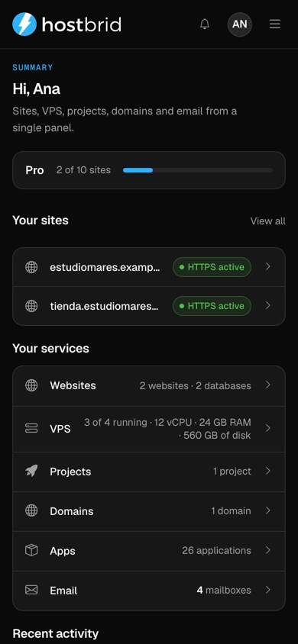Click the Projects rocket icon
Viewport: 298px width, 644px height.
pos(31,471)
